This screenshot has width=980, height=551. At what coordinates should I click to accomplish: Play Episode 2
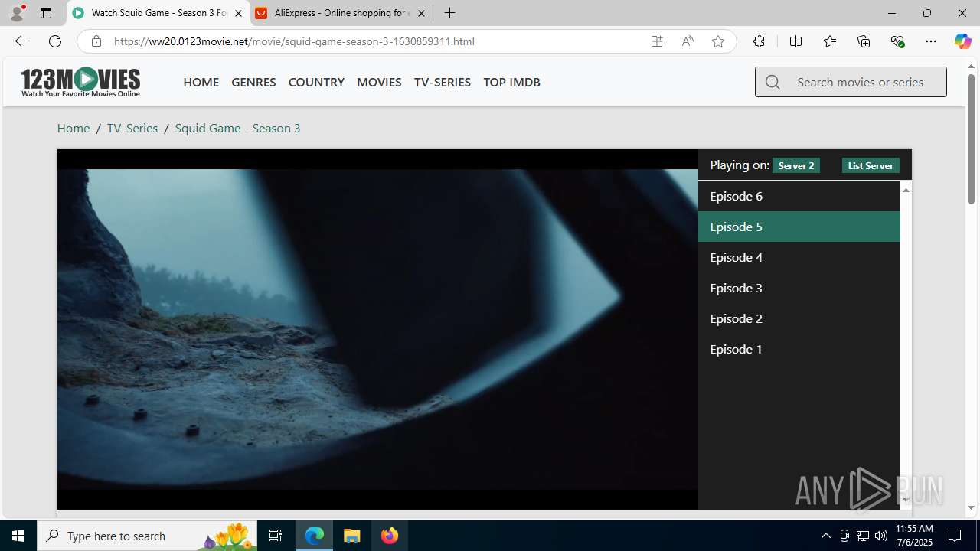(799, 318)
